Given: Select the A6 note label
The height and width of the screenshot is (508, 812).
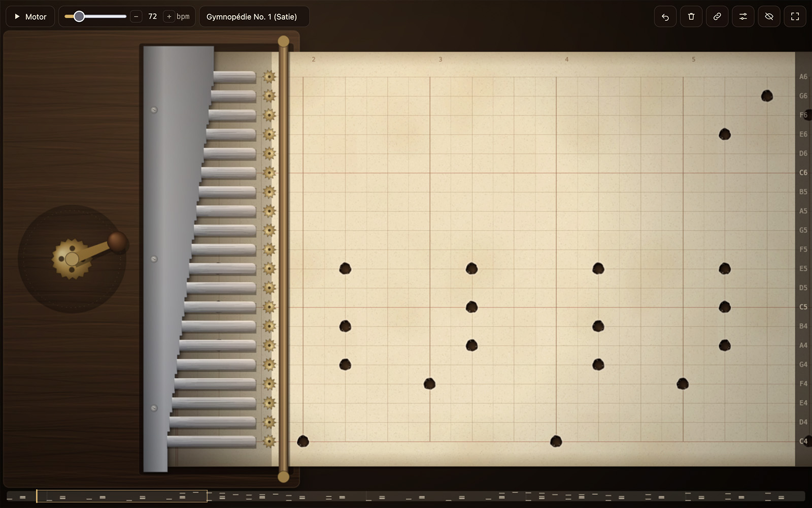Looking at the screenshot, I should coord(803,77).
